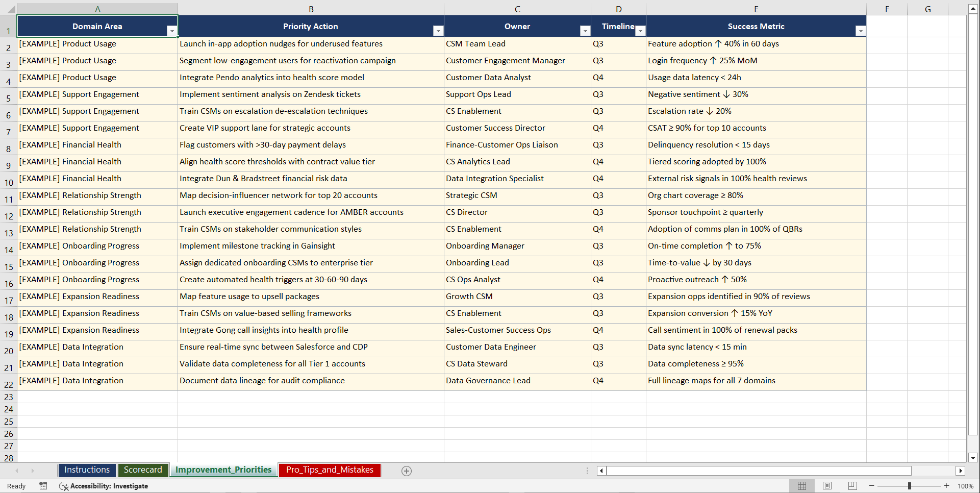Open the Timeline filter dropdown

[x=640, y=31]
